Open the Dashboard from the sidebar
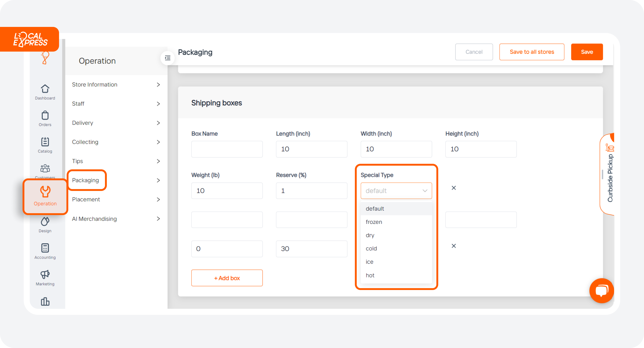Screen dimensions: 644x348 [45, 92]
